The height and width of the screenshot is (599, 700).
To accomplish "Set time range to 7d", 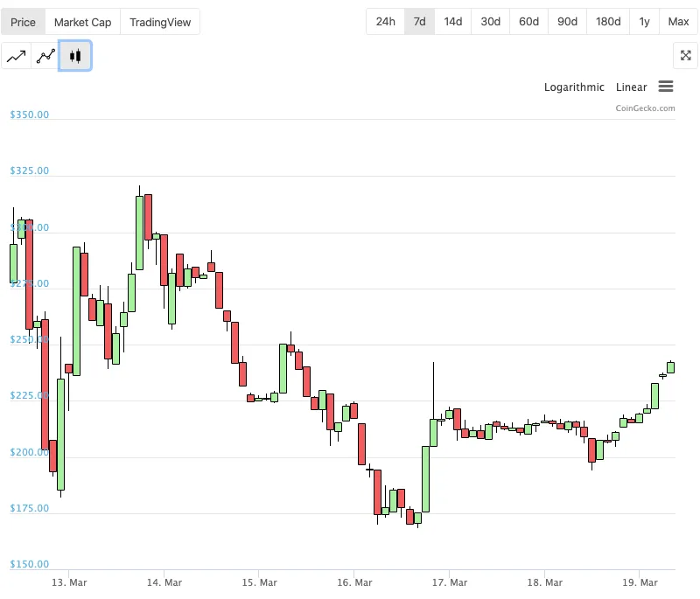I will coord(419,21).
